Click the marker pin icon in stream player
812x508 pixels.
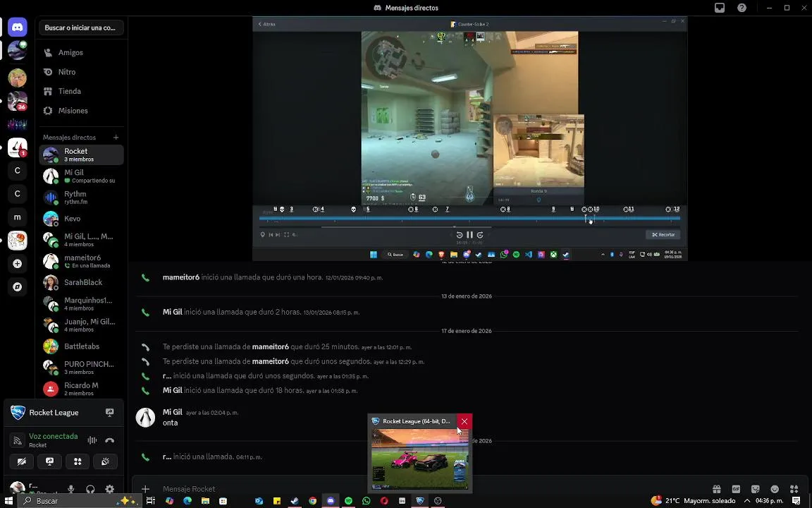tap(262, 235)
